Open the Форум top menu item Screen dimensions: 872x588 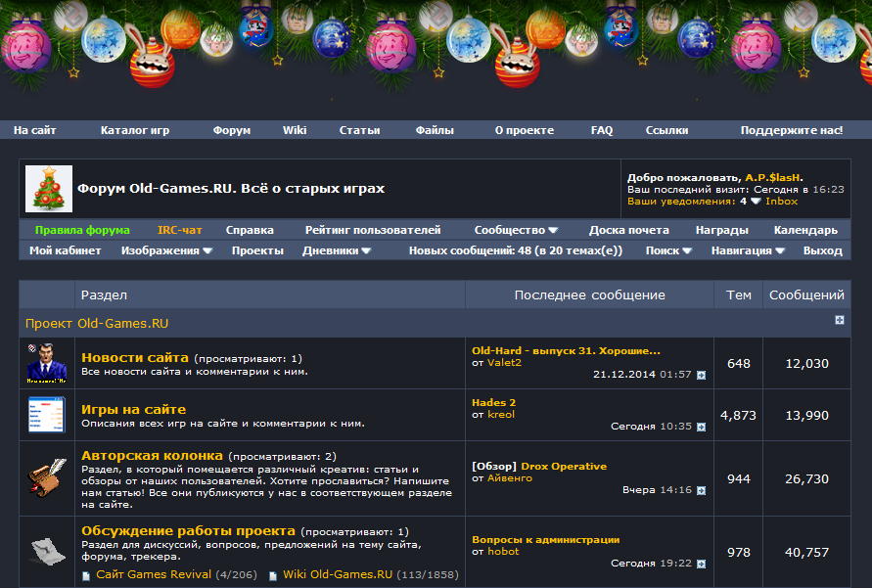(x=231, y=130)
